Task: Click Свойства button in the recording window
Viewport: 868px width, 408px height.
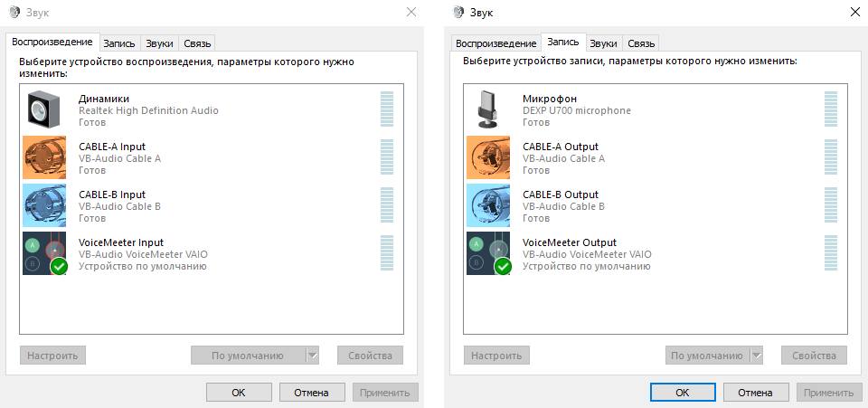Action: coord(814,356)
